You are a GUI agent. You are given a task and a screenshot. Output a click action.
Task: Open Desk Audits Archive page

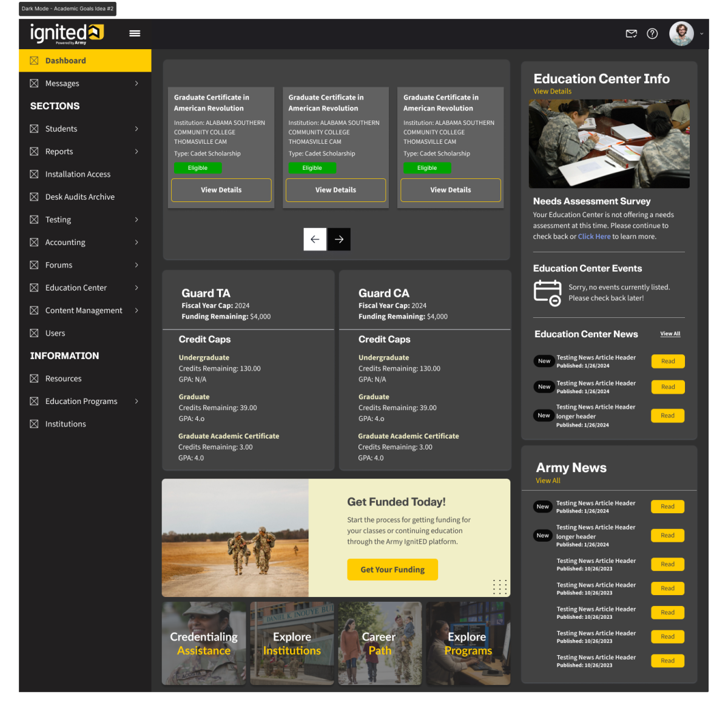79,197
